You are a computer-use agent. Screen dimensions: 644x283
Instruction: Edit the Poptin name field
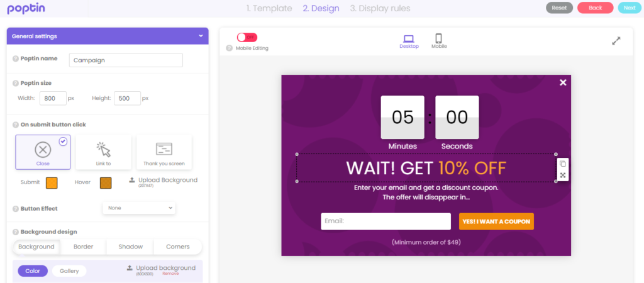point(126,60)
